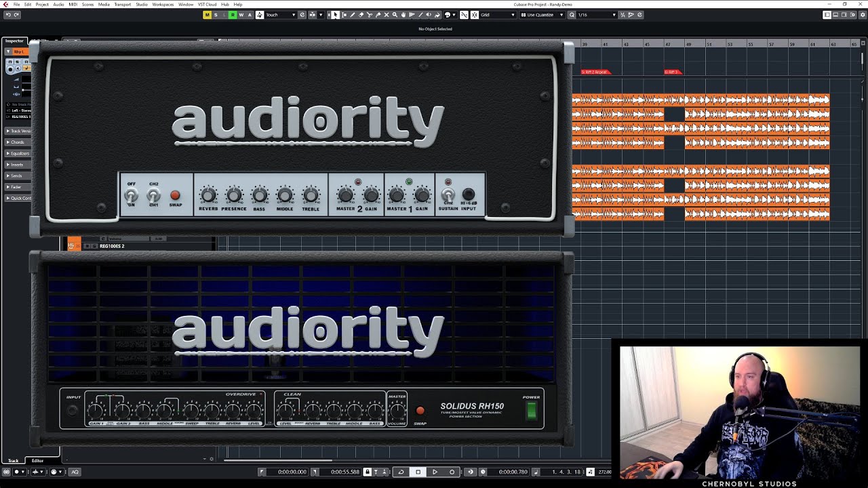Open the MIDI menu
The height and width of the screenshot is (488, 868).
click(73, 4)
